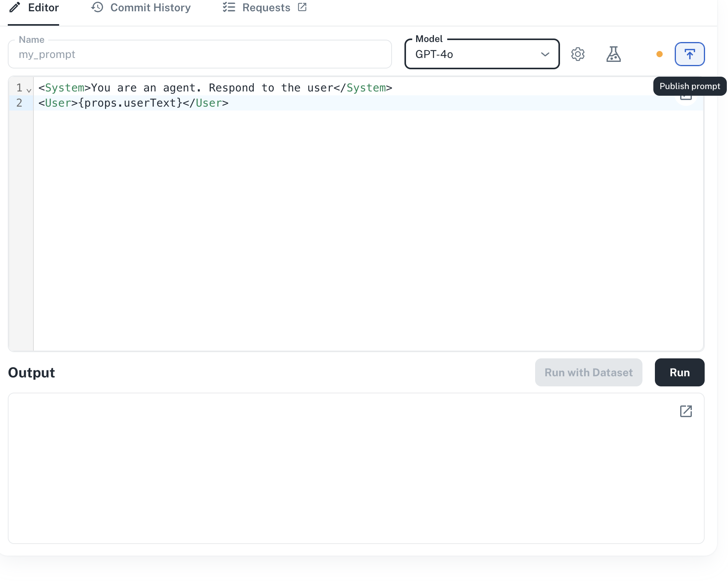Click the pencil icon beside Editor

pos(15,7)
